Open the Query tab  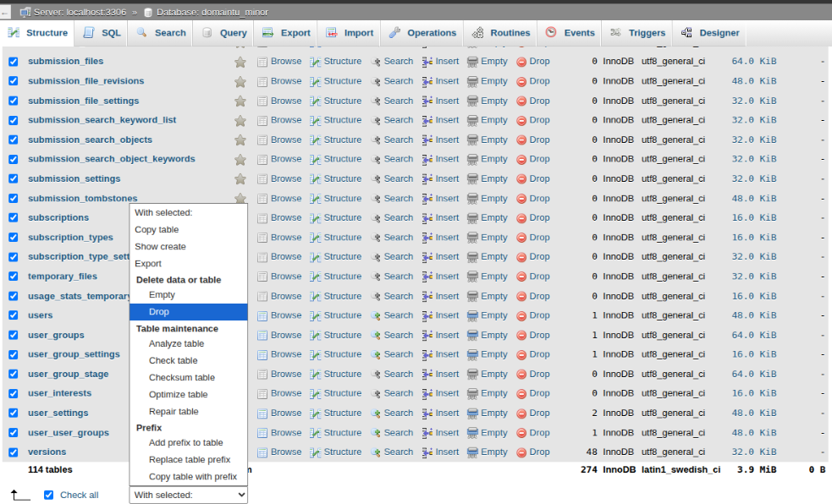pos(224,33)
